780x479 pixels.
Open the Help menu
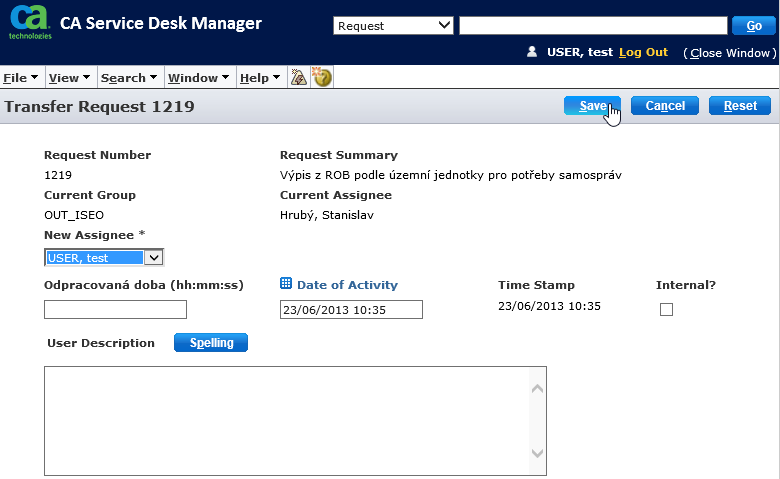click(x=260, y=78)
